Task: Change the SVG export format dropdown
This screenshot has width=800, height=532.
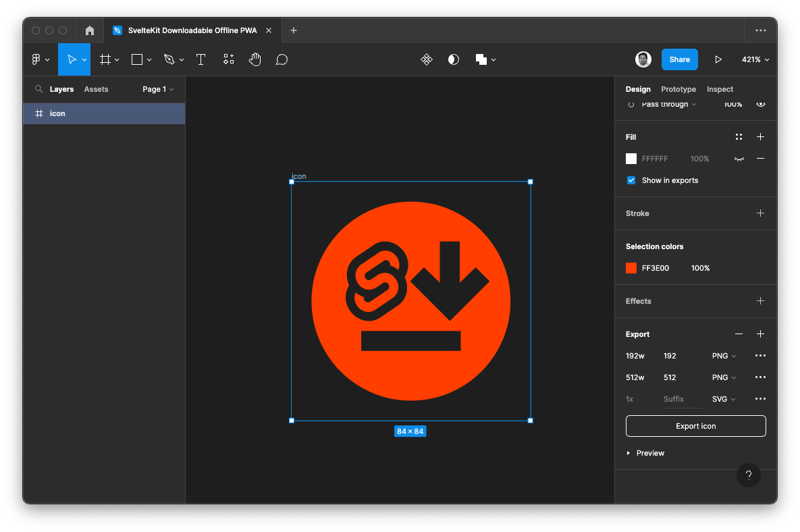Action: tap(724, 399)
